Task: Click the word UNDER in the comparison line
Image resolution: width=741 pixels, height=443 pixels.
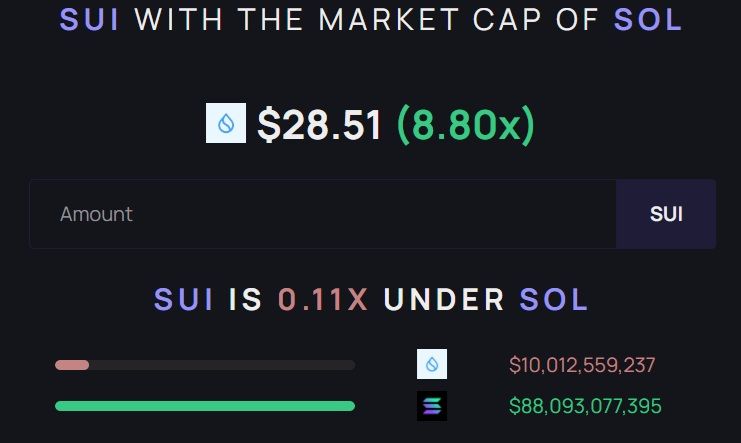Action: [444, 300]
